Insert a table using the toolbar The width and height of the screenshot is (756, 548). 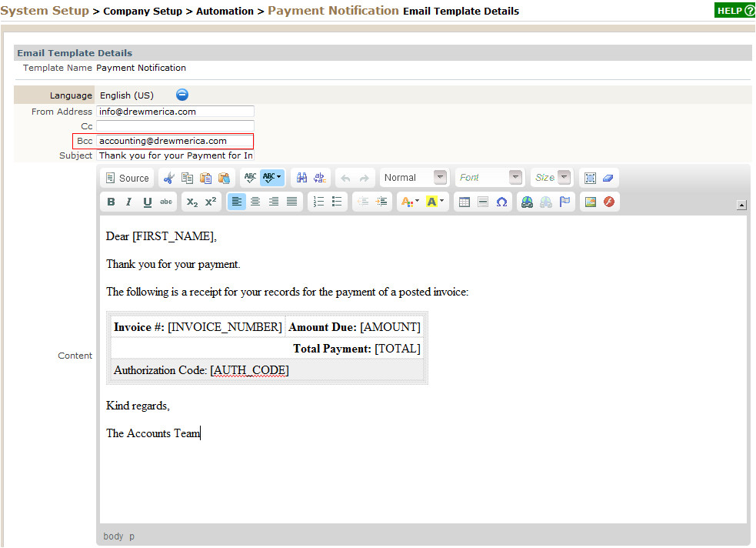pyautogui.click(x=465, y=202)
